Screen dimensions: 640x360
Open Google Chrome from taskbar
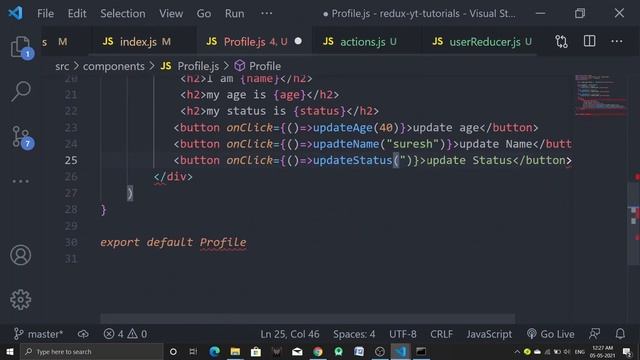(318, 351)
